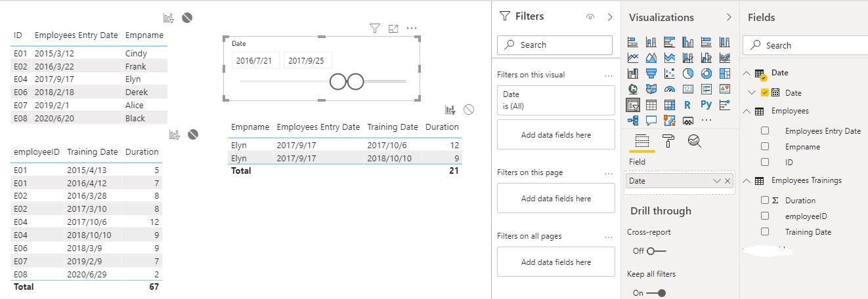This screenshot has height=299, width=868.
Task: Check the ID field checkbox
Action: tap(765, 162)
